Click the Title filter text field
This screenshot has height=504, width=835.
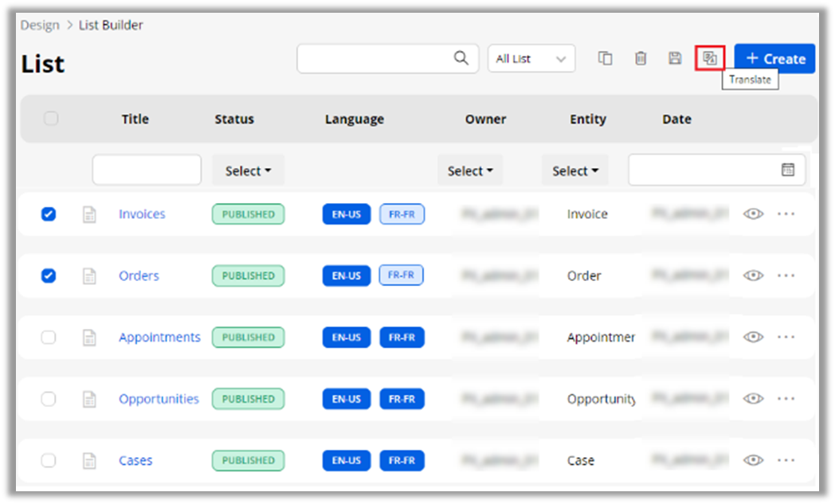(x=147, y=170)
